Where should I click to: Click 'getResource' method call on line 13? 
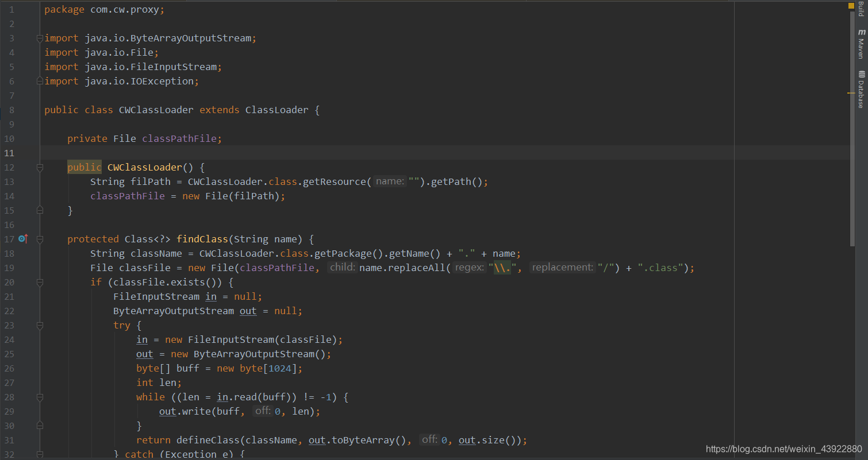(335, 182)
